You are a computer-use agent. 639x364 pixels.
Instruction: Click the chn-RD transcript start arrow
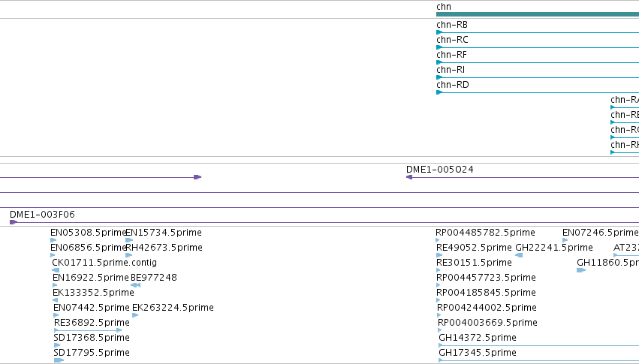coord(439,92)
